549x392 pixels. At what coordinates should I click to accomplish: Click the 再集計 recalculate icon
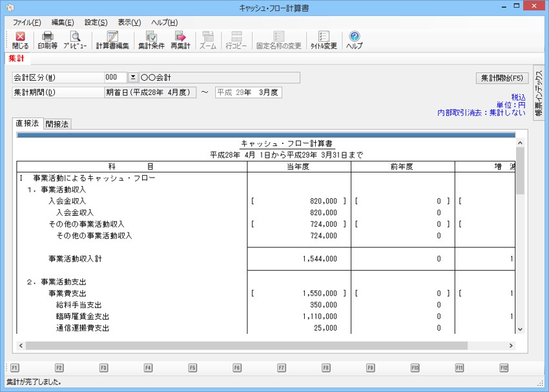point(180,40)
